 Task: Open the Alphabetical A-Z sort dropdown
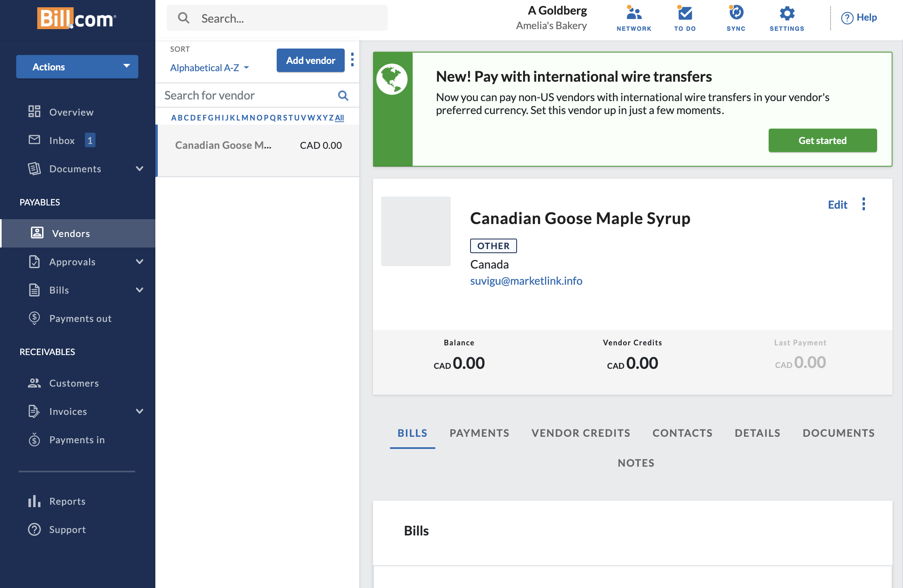click(210, 68)
